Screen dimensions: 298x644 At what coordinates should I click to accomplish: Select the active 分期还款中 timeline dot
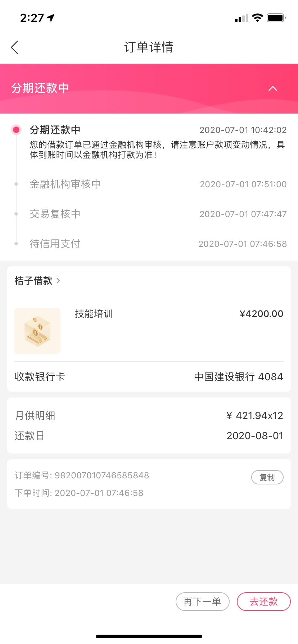click(x=16, y=130)
